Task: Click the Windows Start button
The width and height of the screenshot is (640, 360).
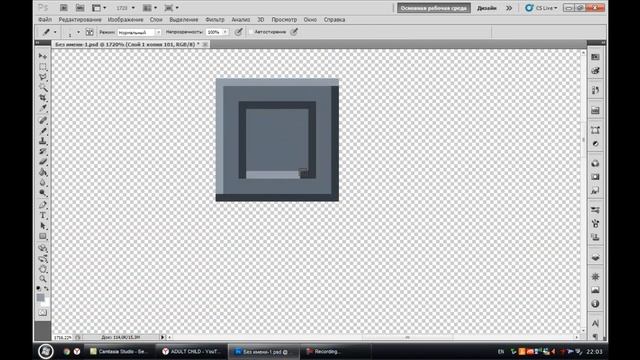Action: coord(45,351)
